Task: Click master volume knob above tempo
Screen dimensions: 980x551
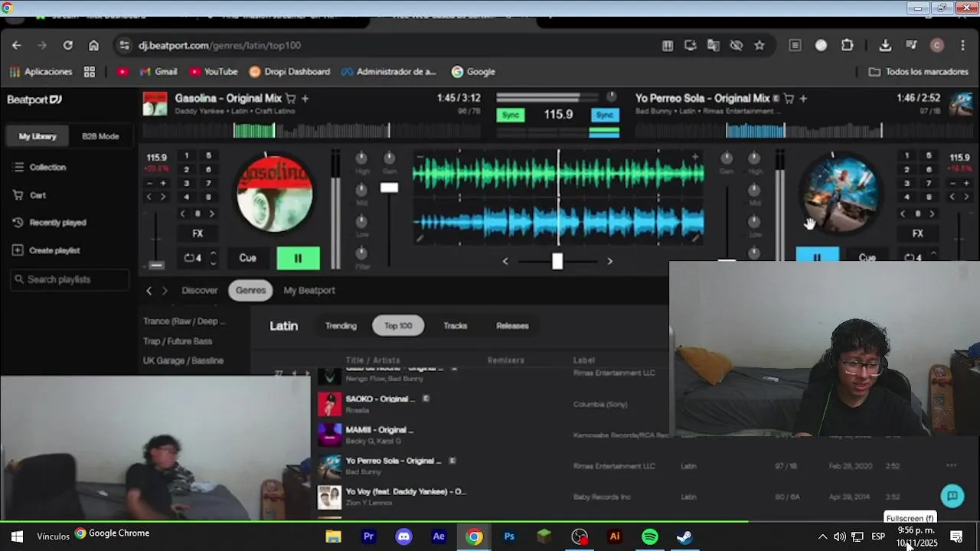Action: point(611,97)
